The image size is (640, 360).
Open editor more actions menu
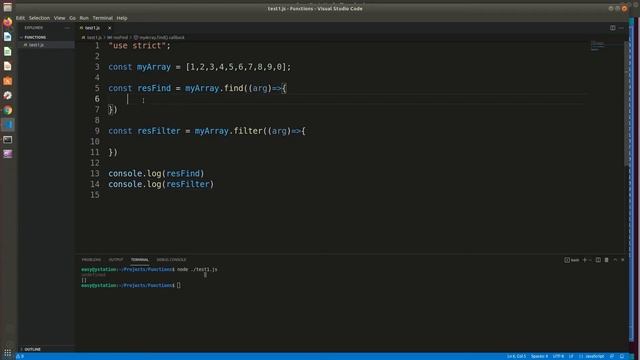point(621,28)
